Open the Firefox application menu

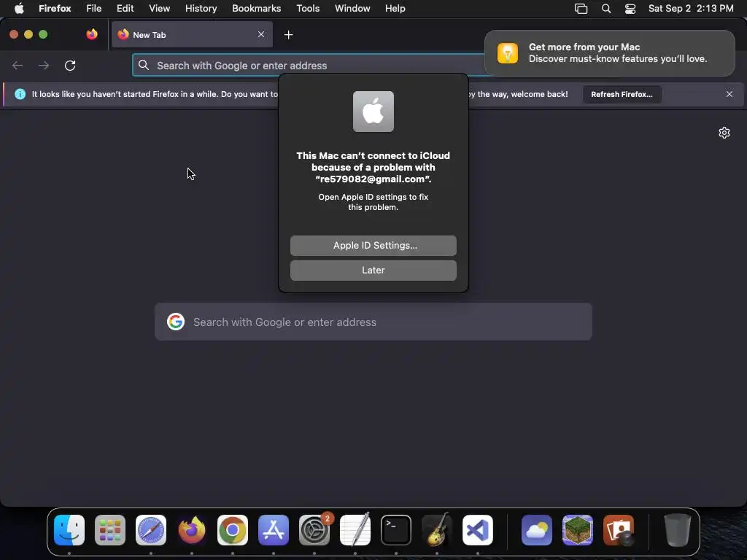(x=55, y=9)
